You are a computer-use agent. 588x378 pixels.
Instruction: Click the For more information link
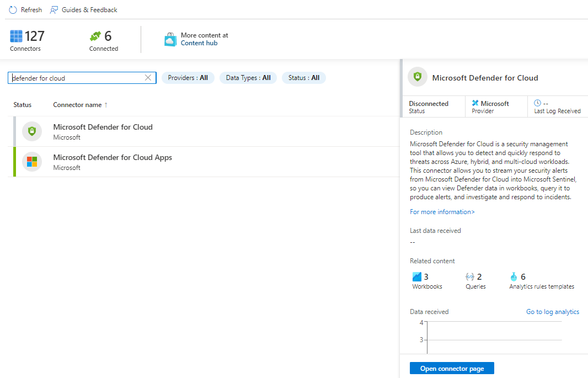click(x=442, y=212)
